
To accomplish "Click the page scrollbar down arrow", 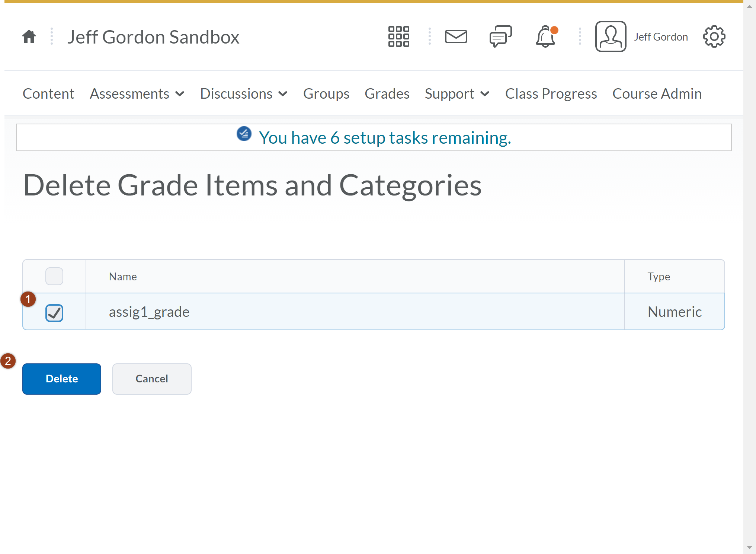I will 750,547.
